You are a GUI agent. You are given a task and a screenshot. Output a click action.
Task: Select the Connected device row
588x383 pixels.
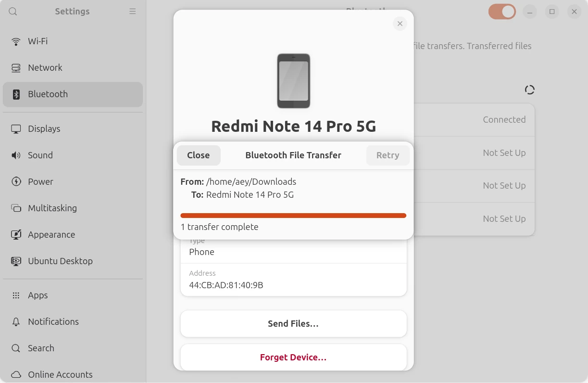pos(474,120)
